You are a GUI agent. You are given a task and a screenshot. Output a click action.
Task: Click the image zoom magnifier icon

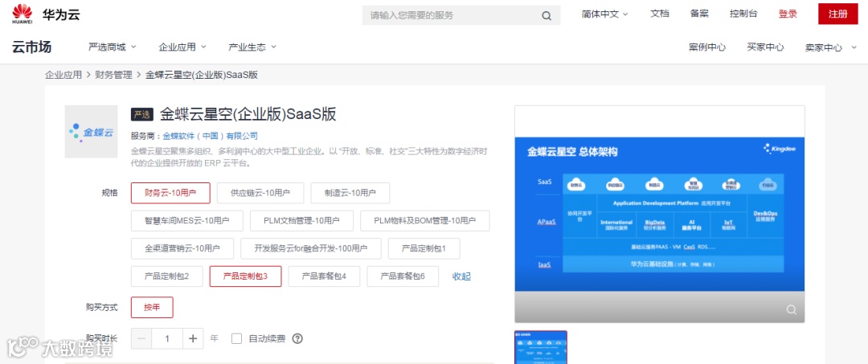coord(792,309)
